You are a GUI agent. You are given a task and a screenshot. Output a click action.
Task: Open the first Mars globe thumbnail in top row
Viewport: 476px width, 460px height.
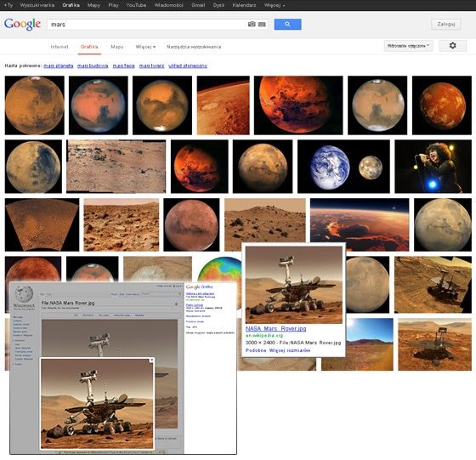[x=35, y=105]
